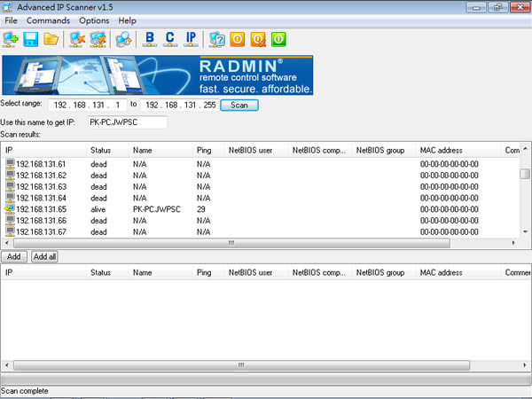Click scan results horizontal scrollbar right arrow
The image size is (532, 399).
[513, 243]
